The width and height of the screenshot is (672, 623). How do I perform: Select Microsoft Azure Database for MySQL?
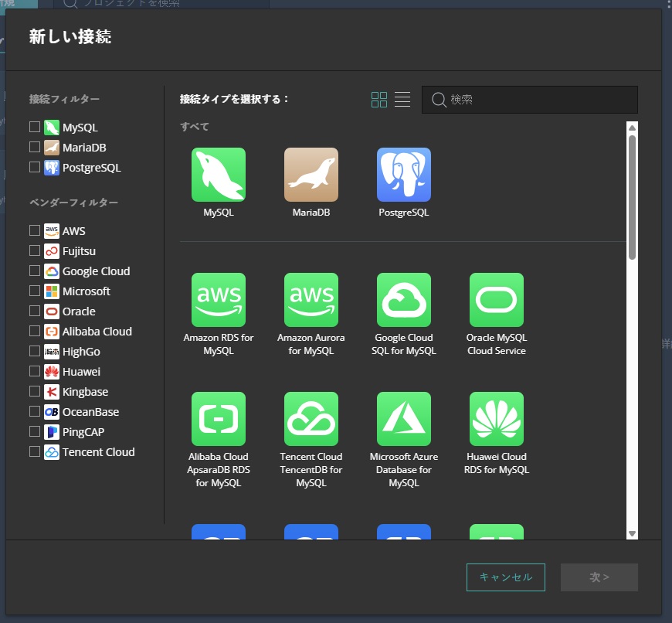[x=403, y=419]
